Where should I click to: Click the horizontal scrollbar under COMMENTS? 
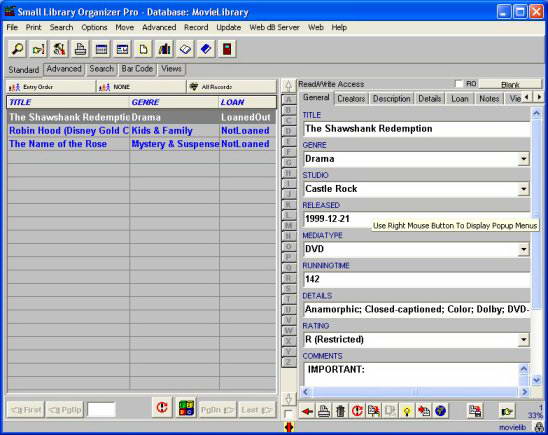416,392
